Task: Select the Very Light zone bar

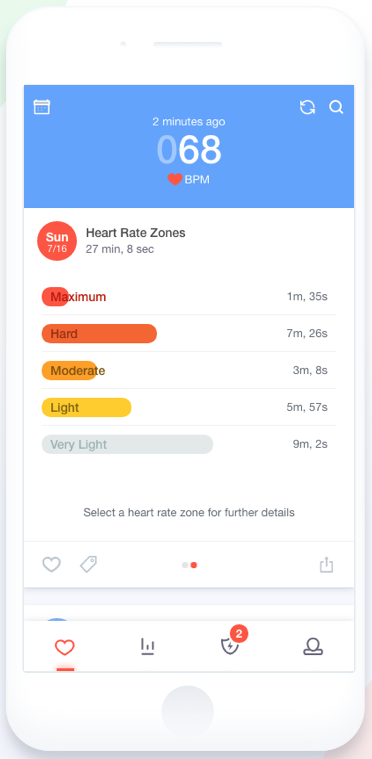Action: click(x=127, y=444)
